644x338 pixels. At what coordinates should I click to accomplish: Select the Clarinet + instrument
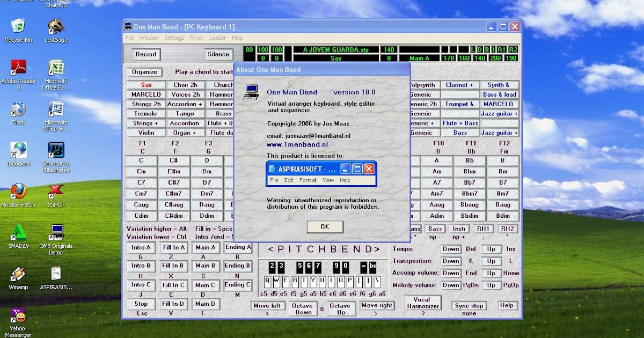coord(460,85)
